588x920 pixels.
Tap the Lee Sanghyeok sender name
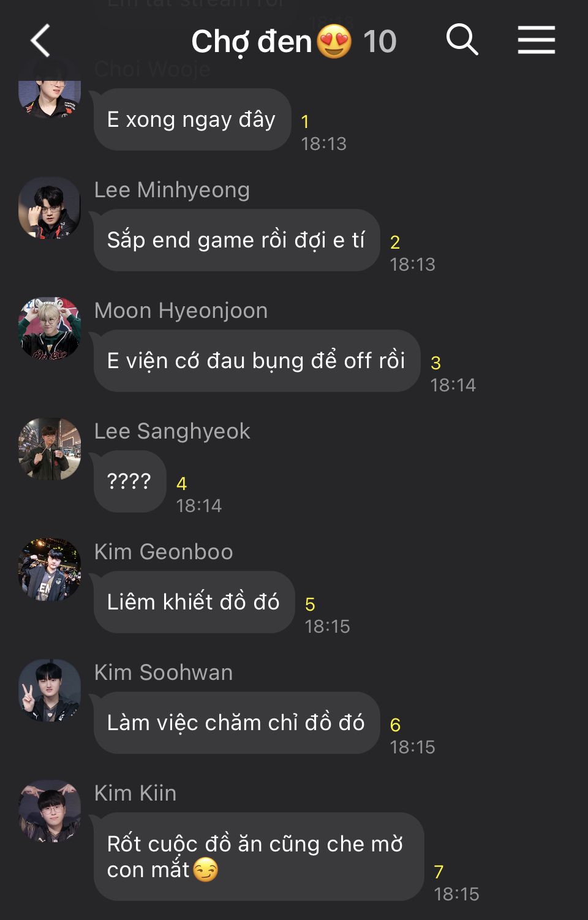tap(172, 431)
